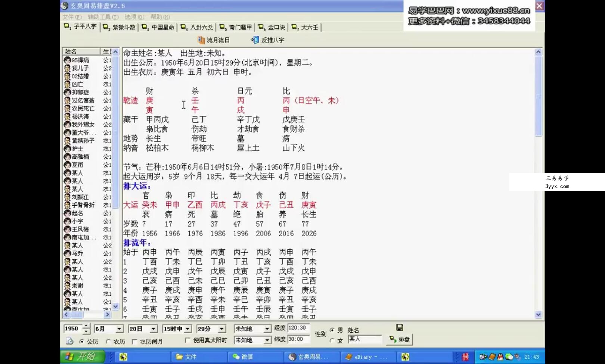This screenshot has width=605, height=364.
Task: Click avatar icon of 我儿子 entry
Action: pyautogui.click(x=67, y=68)
